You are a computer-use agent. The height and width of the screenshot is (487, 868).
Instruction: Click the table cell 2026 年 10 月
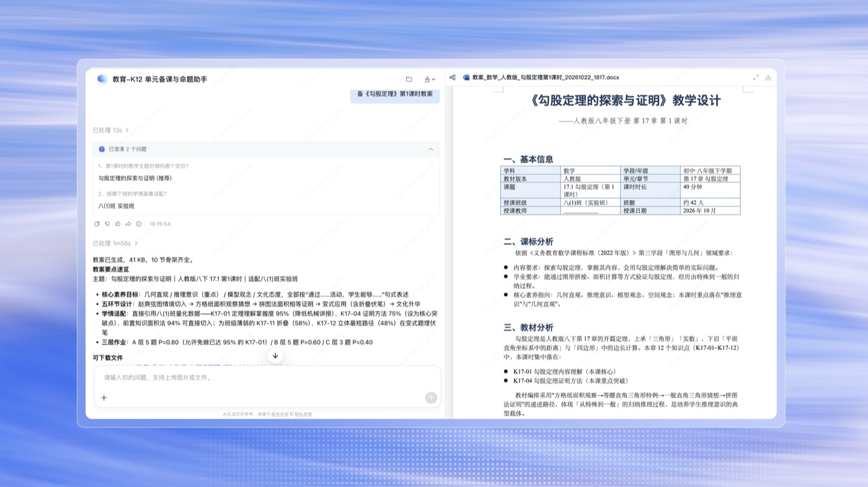point(711,211)
